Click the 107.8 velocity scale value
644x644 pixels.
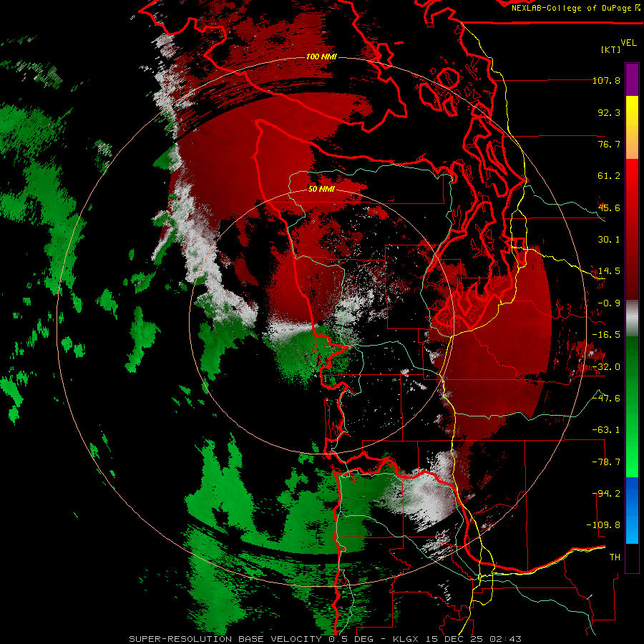pos(606,80)
